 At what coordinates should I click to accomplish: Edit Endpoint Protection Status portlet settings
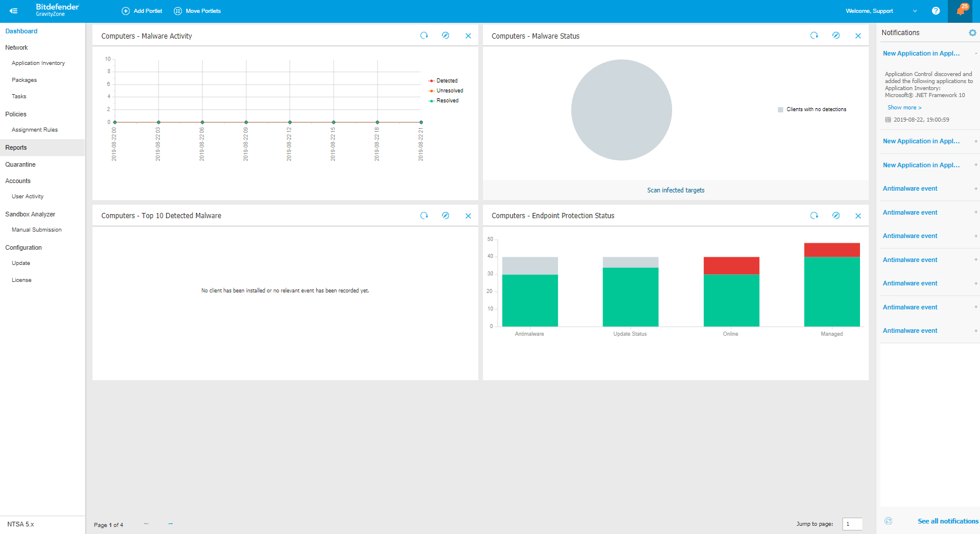(836, 216)
